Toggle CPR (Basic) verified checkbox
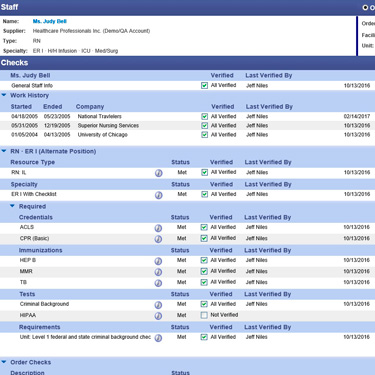This screenshot has width=375, height=375. click(204, 238)
